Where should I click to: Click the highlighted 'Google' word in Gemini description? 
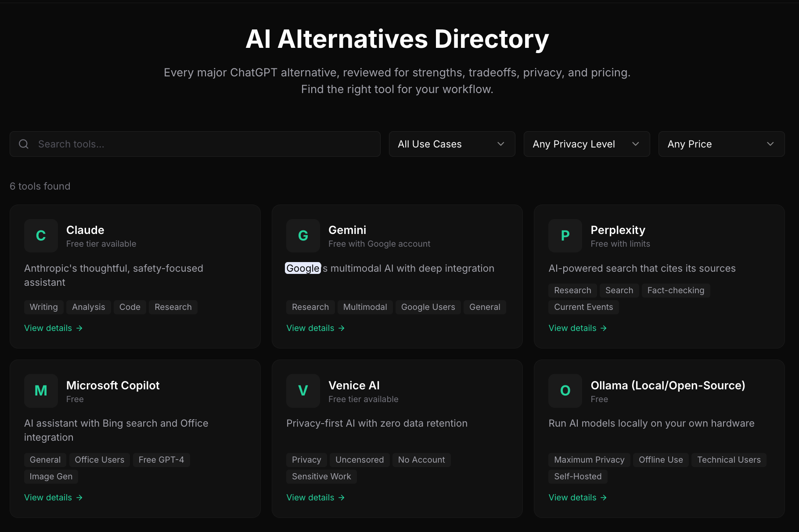(x=303, y=268)
